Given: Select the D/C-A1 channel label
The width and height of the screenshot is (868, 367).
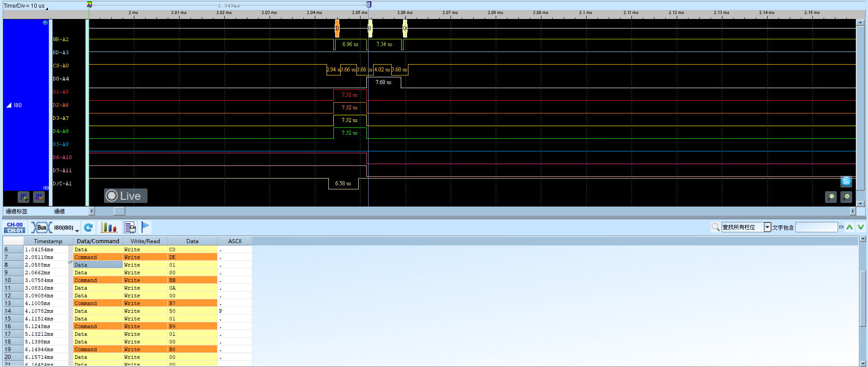Looking at the screenshot, I should click(62, 184).
